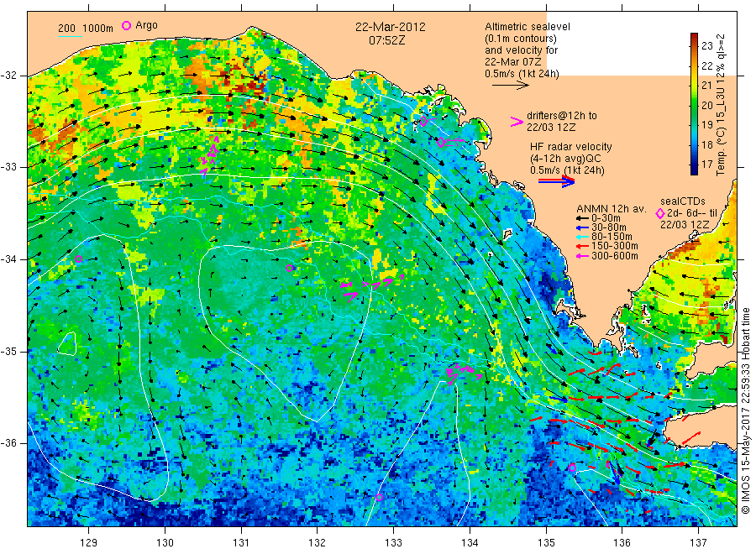Click the blue 30-80m ANMN legend arrow
Screen dimensions: 756x554
tap(583, 227)
